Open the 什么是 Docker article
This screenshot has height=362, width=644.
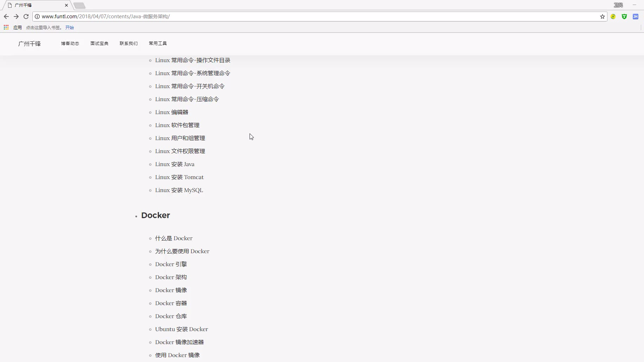click(174, 238)
